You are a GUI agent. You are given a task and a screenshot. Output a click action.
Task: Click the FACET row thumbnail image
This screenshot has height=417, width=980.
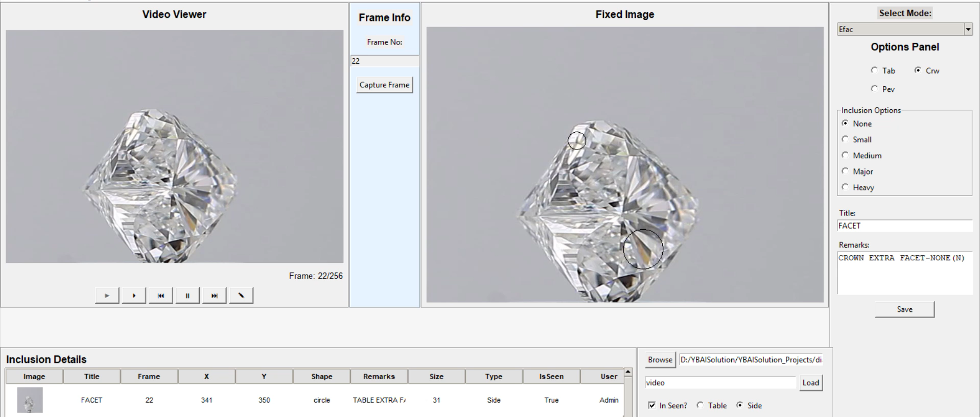click(30, 400)
